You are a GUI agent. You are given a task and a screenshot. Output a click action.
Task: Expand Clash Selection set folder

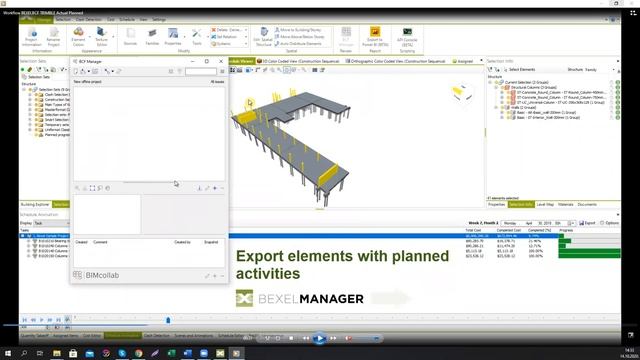coord(30,95)
